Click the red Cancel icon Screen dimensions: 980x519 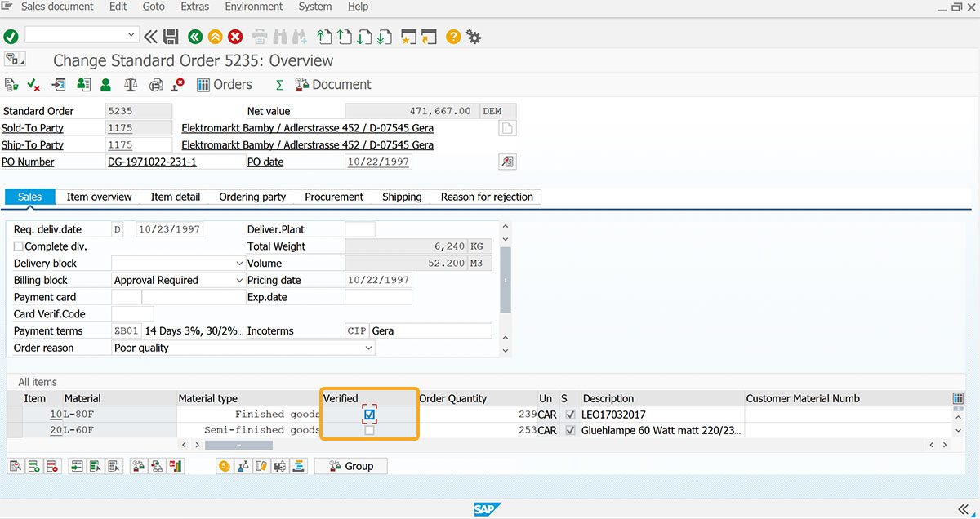coord(235,36)
